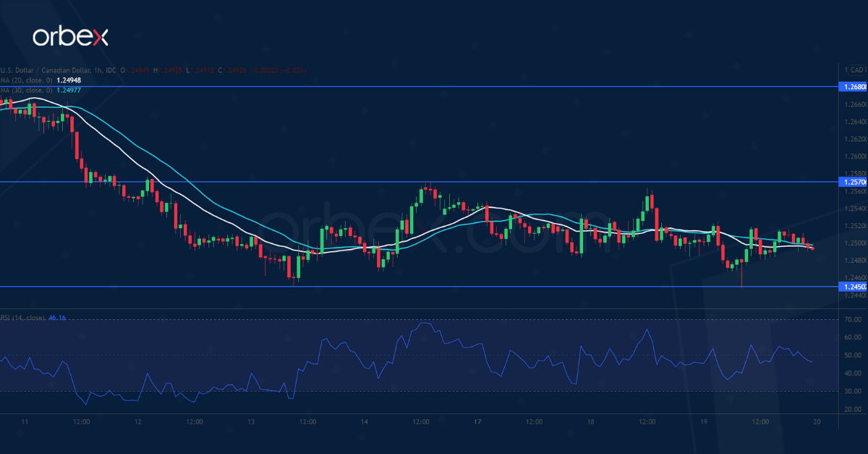
Task: Click the date label 17 on time axis
Action: (x=477, y=421)
